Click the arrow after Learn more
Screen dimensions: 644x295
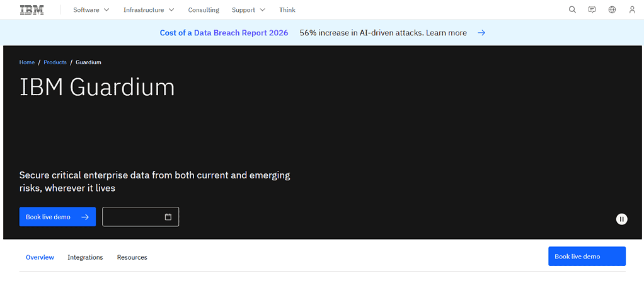(481, 33)
